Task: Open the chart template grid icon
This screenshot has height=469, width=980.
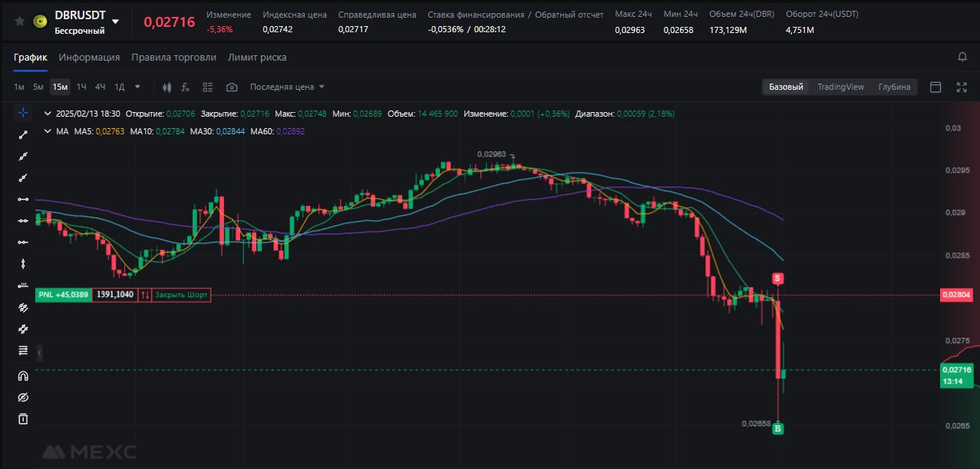Action: 208,87
